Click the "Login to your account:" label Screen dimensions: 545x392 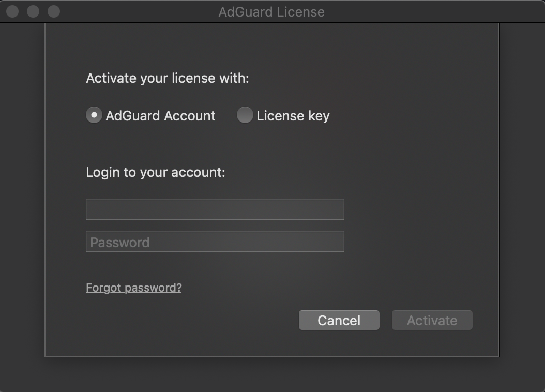pos(156,172)
